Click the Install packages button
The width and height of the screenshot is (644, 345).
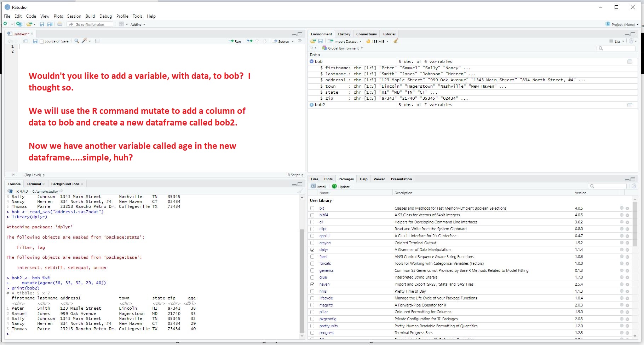318,187
